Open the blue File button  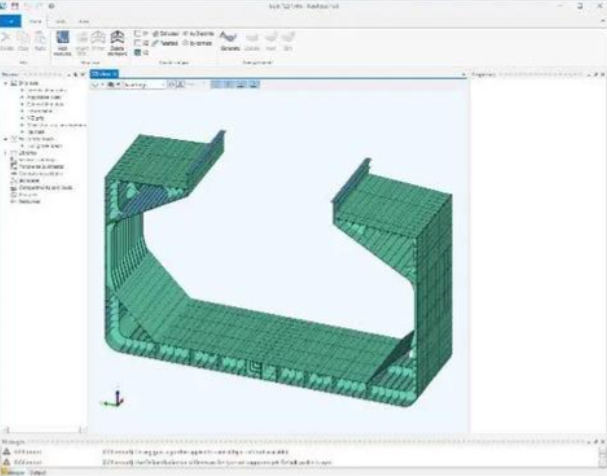coord(12,20)
